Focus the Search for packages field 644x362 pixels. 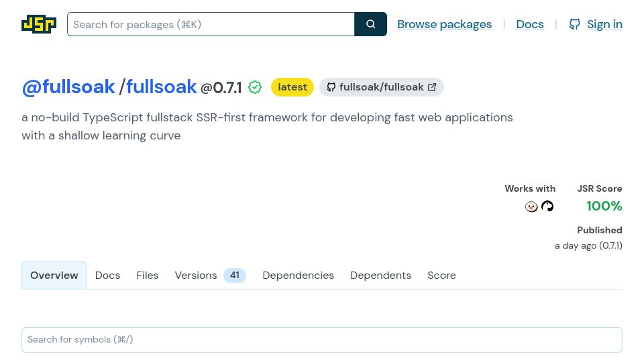[x=211, y=24]
